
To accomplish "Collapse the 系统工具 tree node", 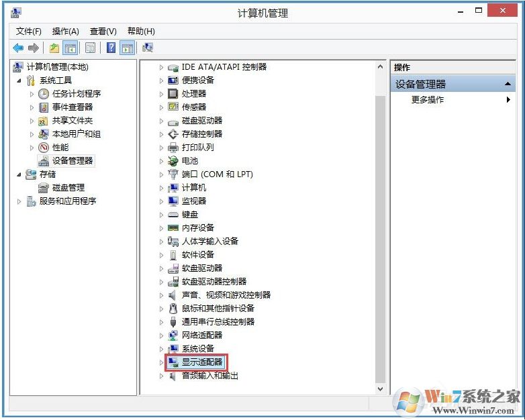I will [x=19, y=81].
